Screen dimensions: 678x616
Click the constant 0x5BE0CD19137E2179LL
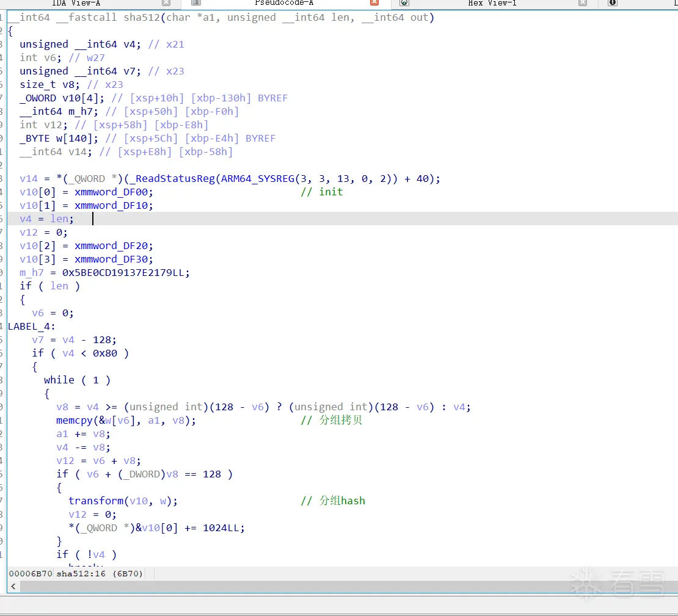(x=123, y=272)
